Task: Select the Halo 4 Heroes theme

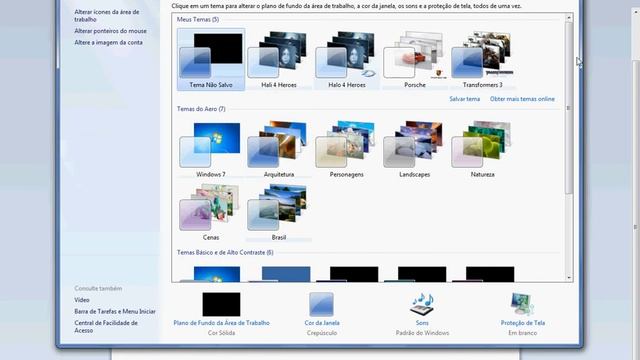Action: 347,59
